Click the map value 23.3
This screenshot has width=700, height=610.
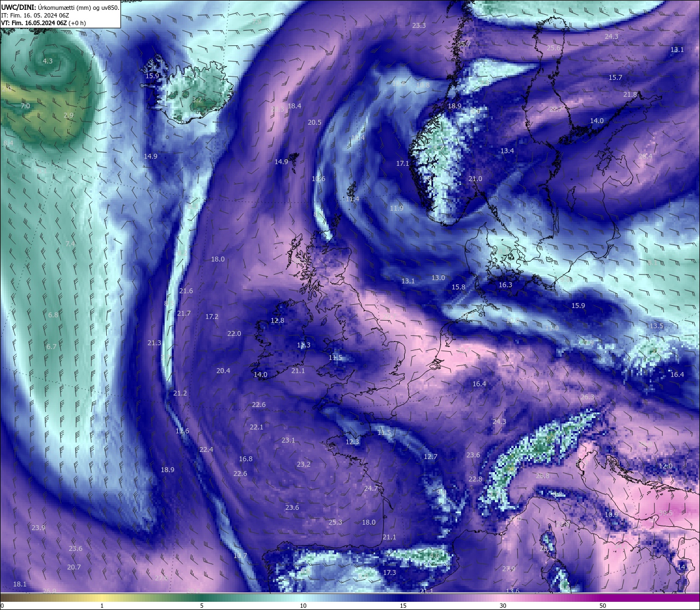419,26
